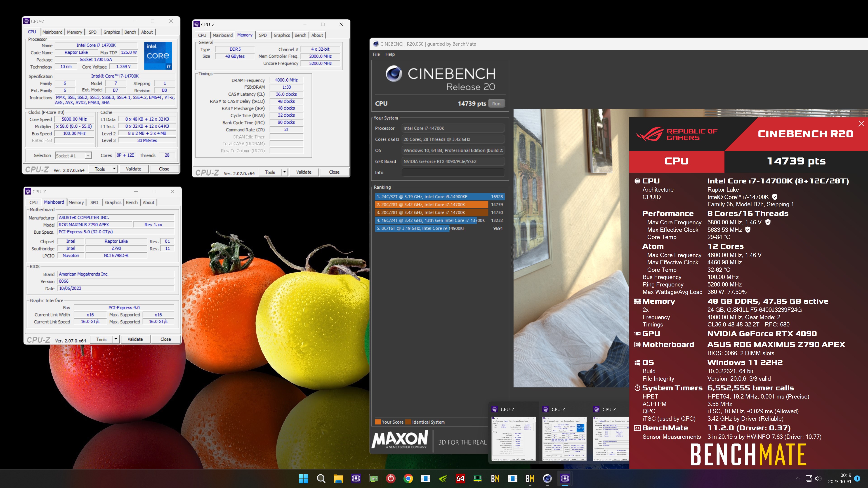Open the GPU-Z graphics card taskbar icon
Image resolution: width=868 pixels, height=488 pixels.
coord(373,478)
